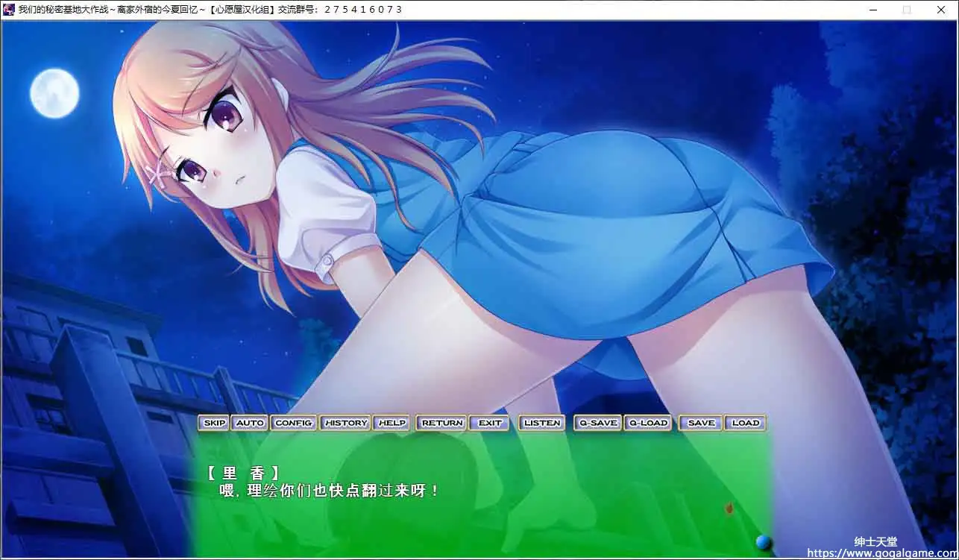Open the CONFIG settings menu
The image size is (959, 560).
click(x=293, y=423)
